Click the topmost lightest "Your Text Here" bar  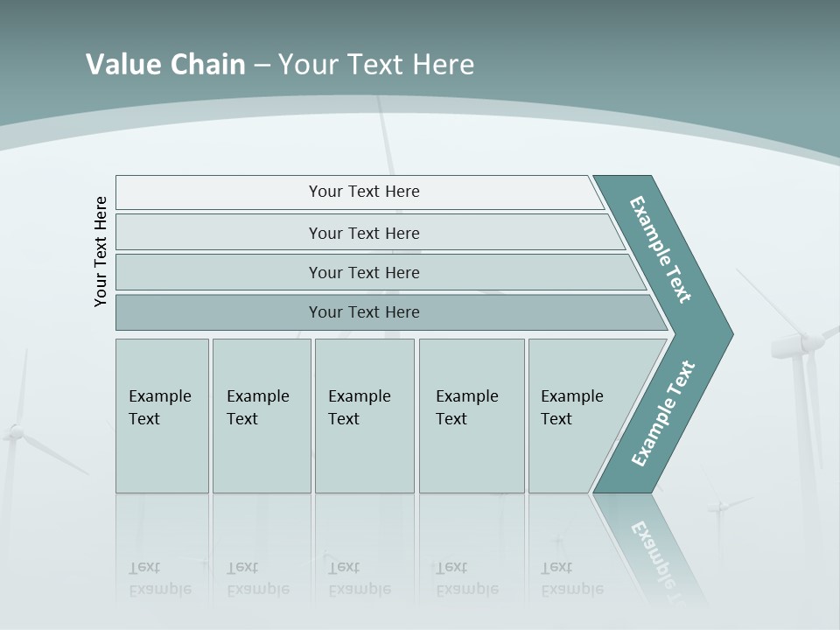[363, 192]
